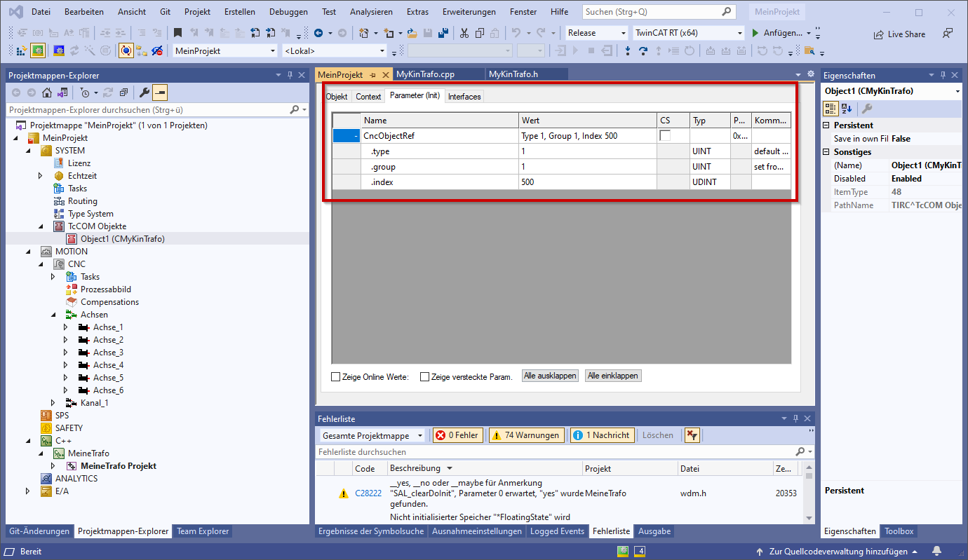
Task: Enable Zeige versteckte Param. checkbox
Action: point(424,377)
